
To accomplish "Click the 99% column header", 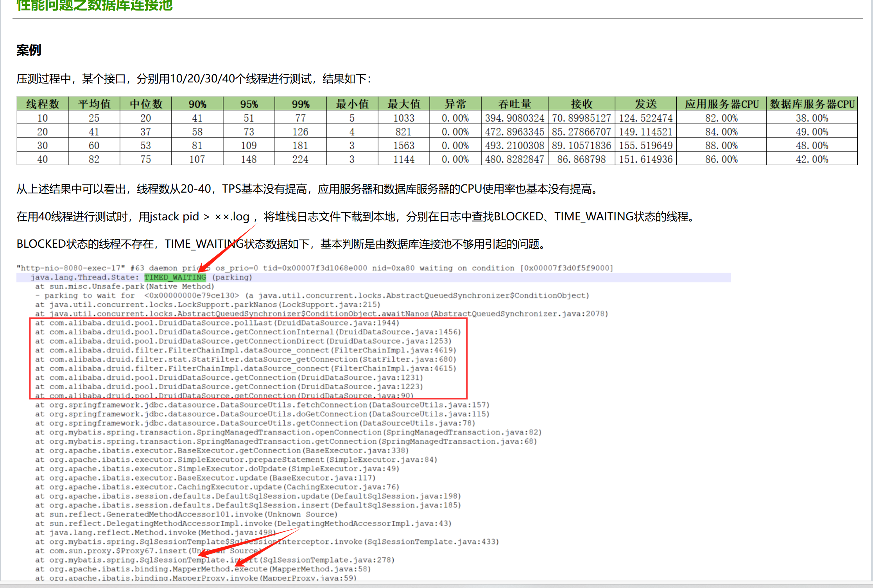I will point(300,104).
